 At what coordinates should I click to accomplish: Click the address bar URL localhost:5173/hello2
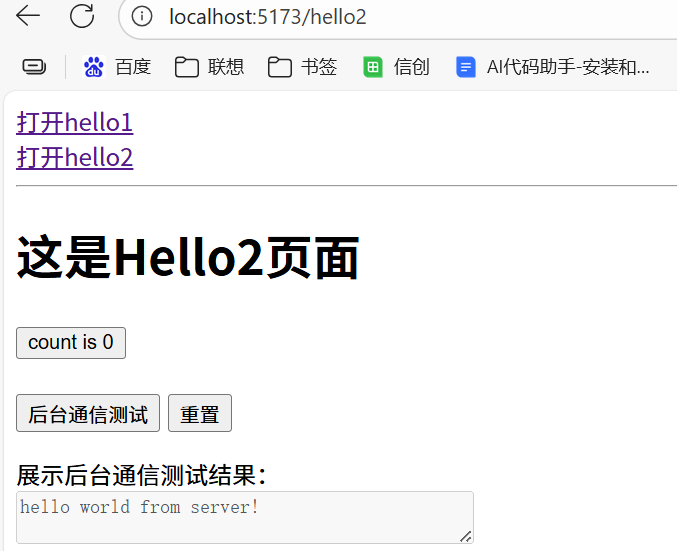tap(268, 17)
